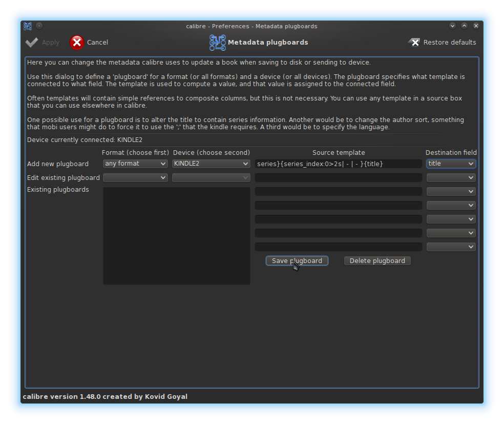Viewport: 504px width, 424px height.
Task: Click 'Edit existing plugboard' label
Action: coord(64,177)
